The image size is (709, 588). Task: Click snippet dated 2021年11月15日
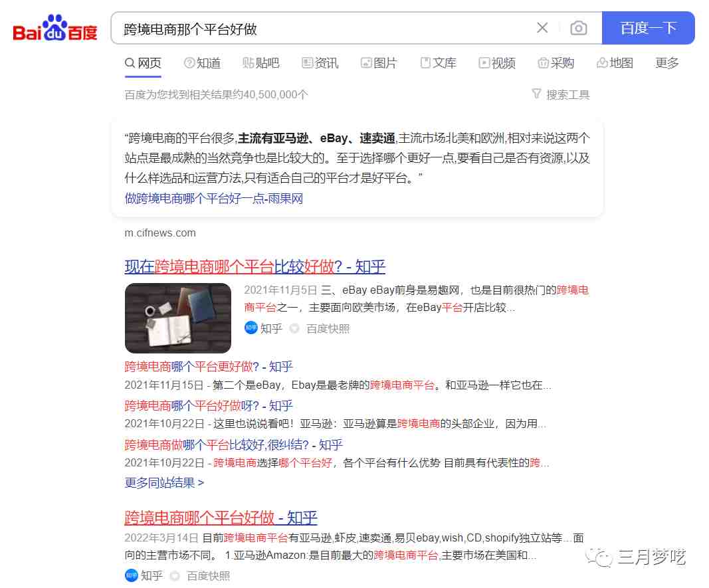(338, 385)
